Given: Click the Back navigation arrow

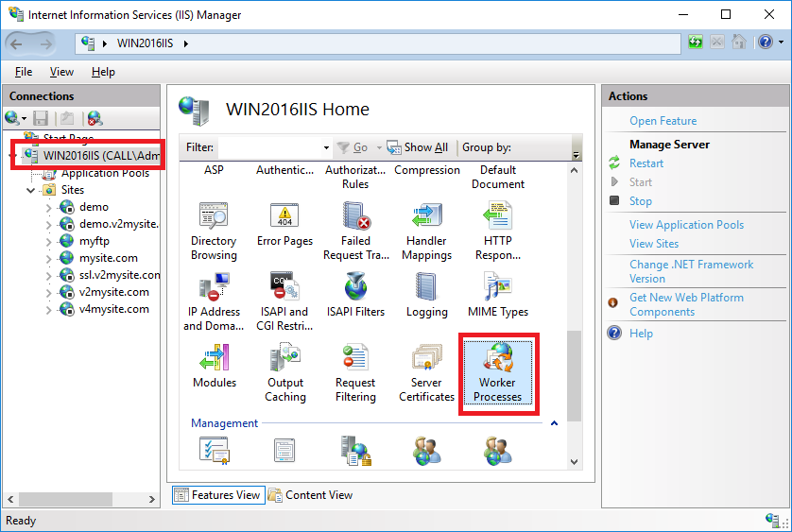Looking at the screenshot, I should coord(17,44).
